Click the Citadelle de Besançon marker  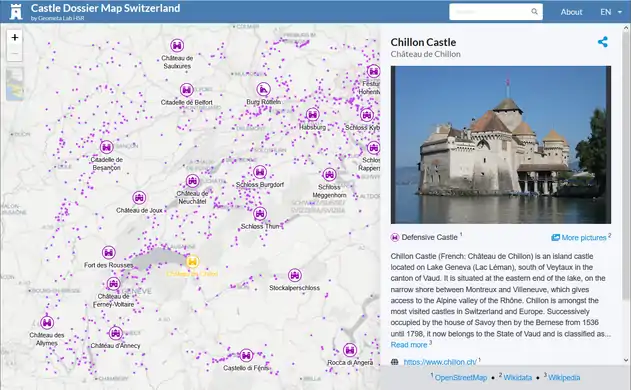[x=106, y=147]
